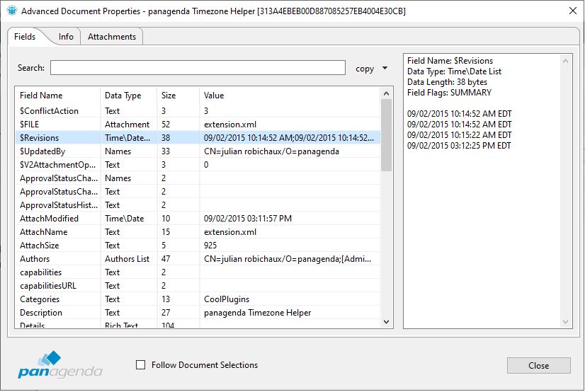Click the fields list scroll down arrow

coord(386,321)
